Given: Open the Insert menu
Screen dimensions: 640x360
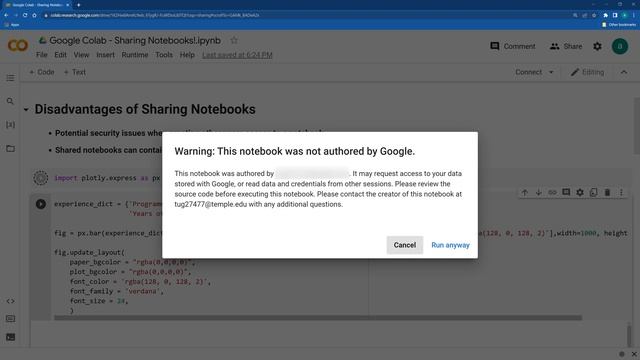Looking at the screenshot, I should 105,55.
